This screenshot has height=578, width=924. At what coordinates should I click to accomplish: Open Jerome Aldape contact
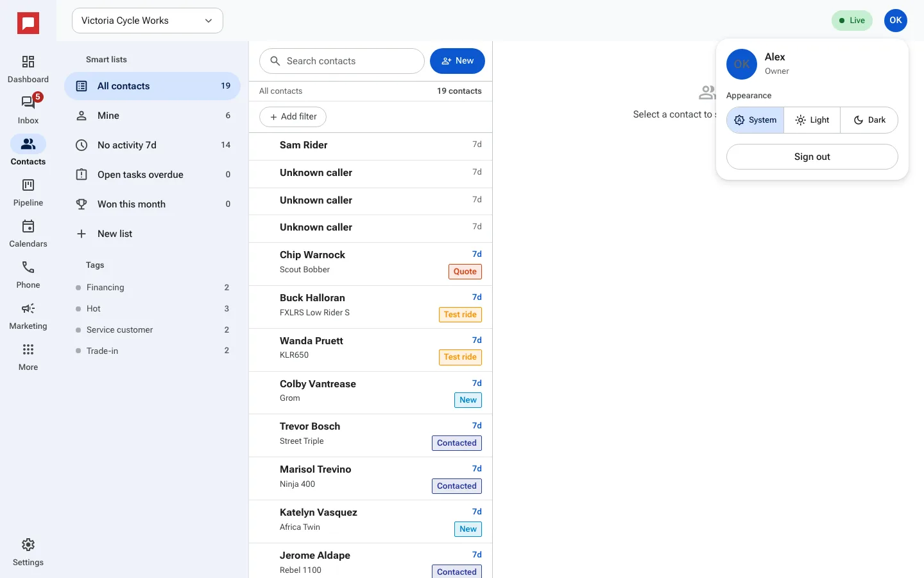(x=371, y=561)
